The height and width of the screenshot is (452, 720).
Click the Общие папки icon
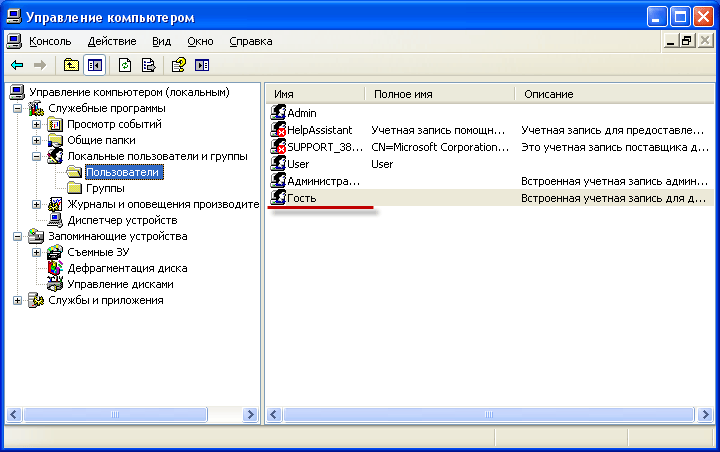[55, 140]
